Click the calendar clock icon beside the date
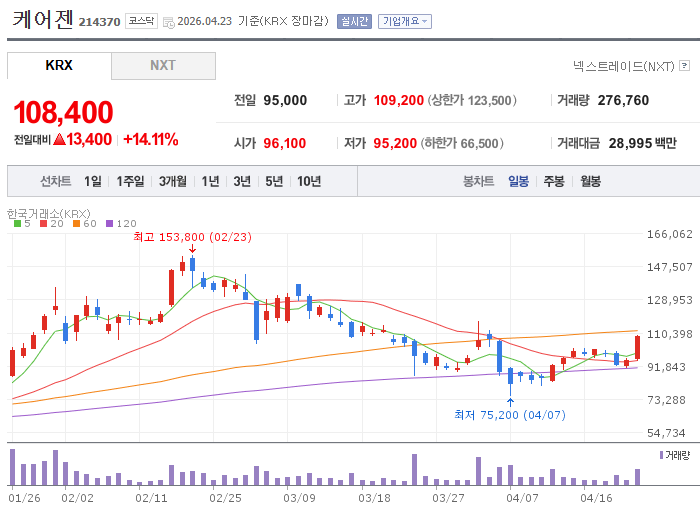Image resolution: width=700 pixels, height=511 pixels. pyautogui.click(x=169, y=22)
